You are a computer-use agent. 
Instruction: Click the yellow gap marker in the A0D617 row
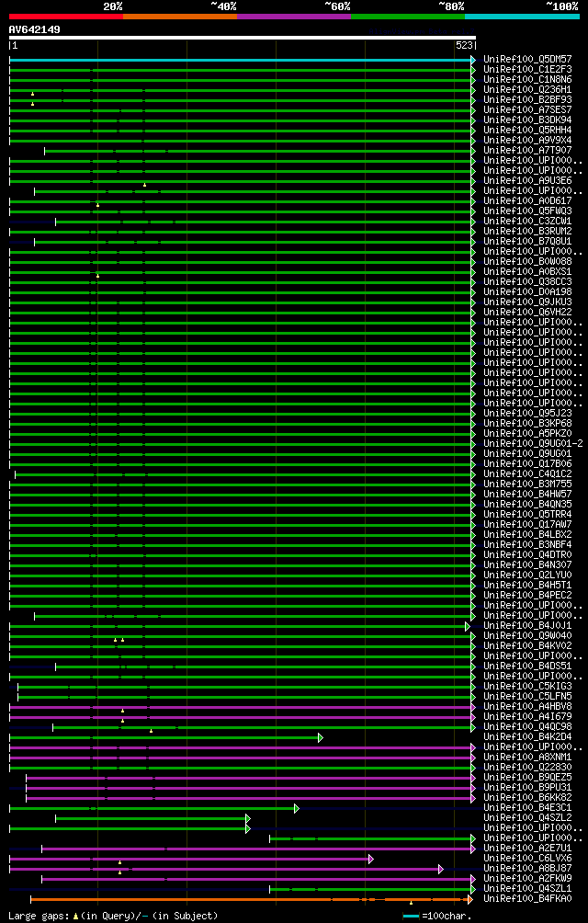click(97, 205)
